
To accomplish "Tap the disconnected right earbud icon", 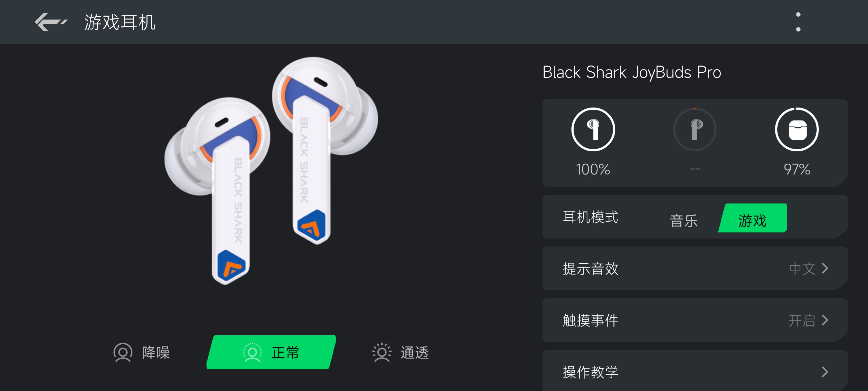I will tap(695, 129).
